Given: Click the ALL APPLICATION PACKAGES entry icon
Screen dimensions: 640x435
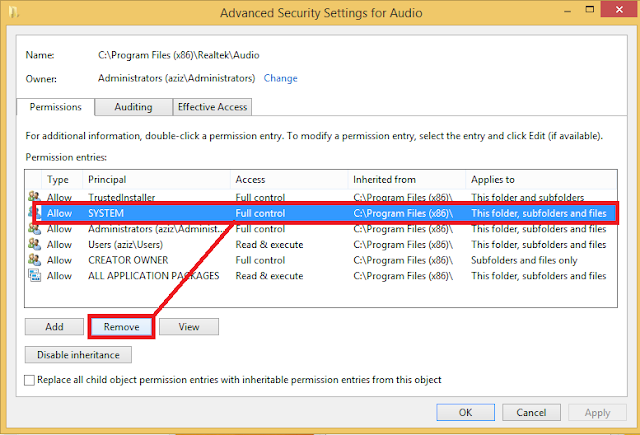Looking at the screenshot, I should (35, 275).
